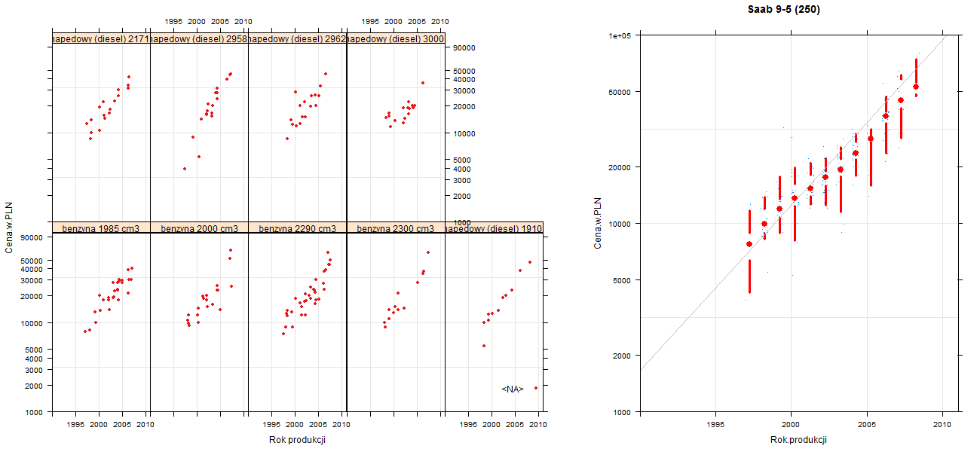Select the "1995" tick label under the benzyna 2290 panel
980x452 pixels.
(272, 425)
